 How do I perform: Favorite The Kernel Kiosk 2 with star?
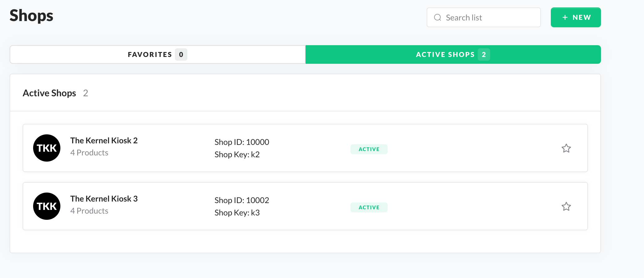click(x=566, y=148)
